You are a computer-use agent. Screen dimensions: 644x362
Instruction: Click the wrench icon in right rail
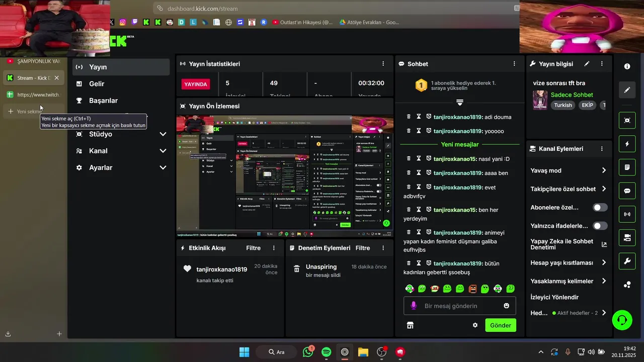pyautogui.click(x=627, y=261)
